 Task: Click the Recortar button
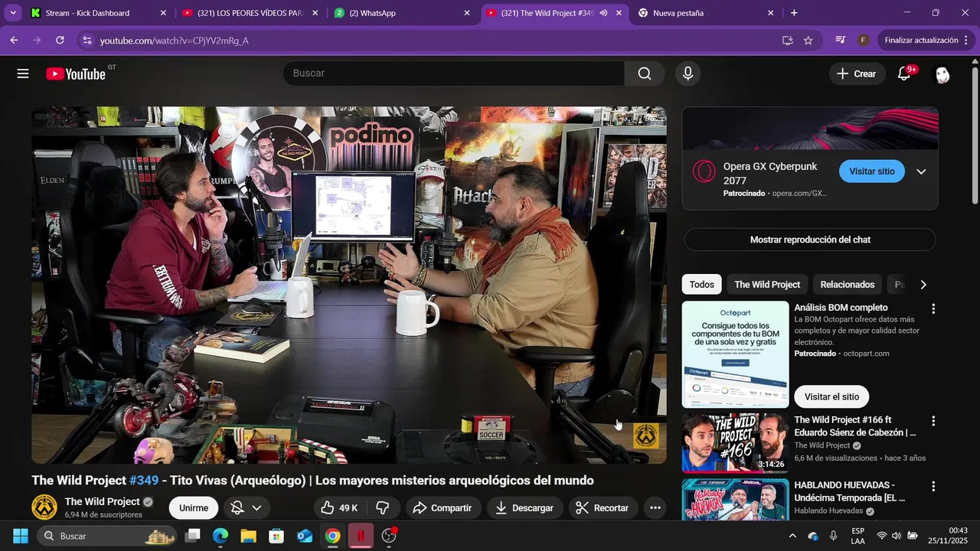tap(603, 507)
